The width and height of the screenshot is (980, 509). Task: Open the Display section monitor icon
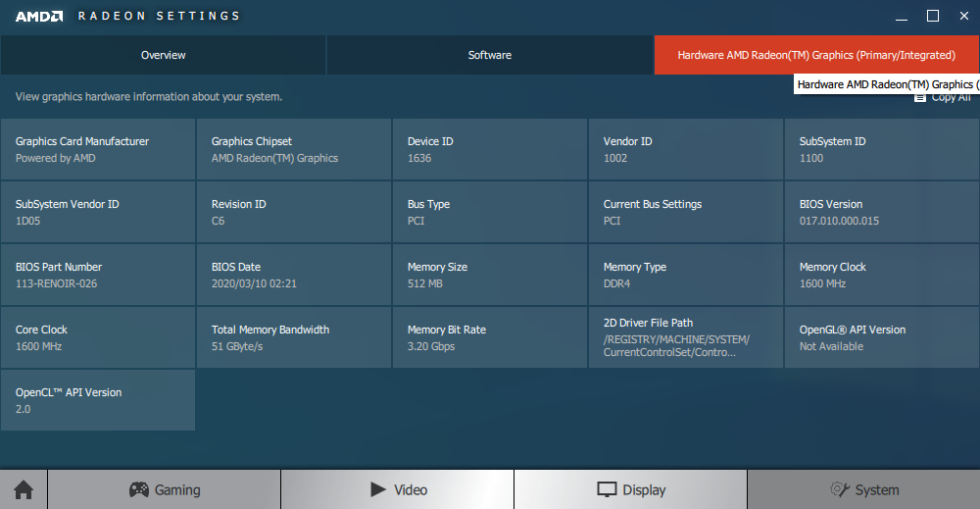tap(608, 489)
